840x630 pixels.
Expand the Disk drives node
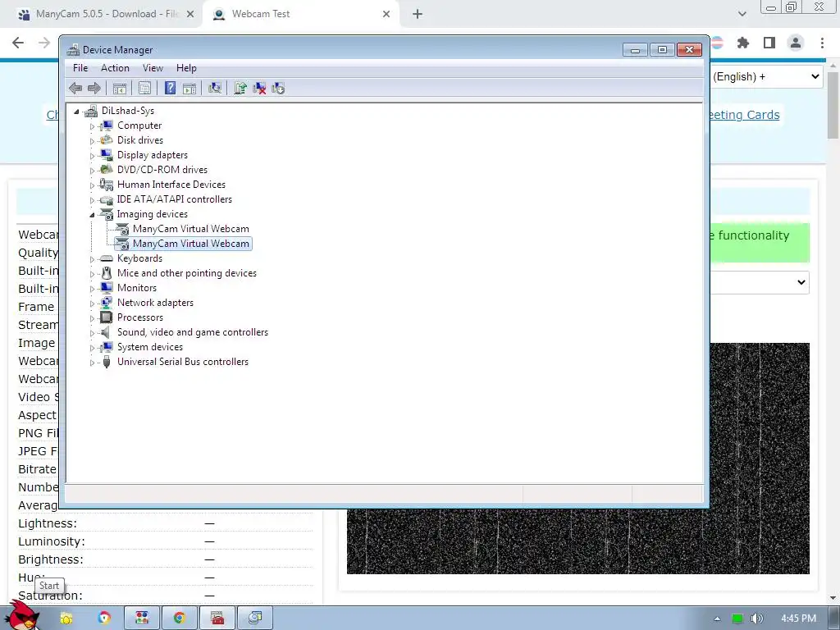92,141
